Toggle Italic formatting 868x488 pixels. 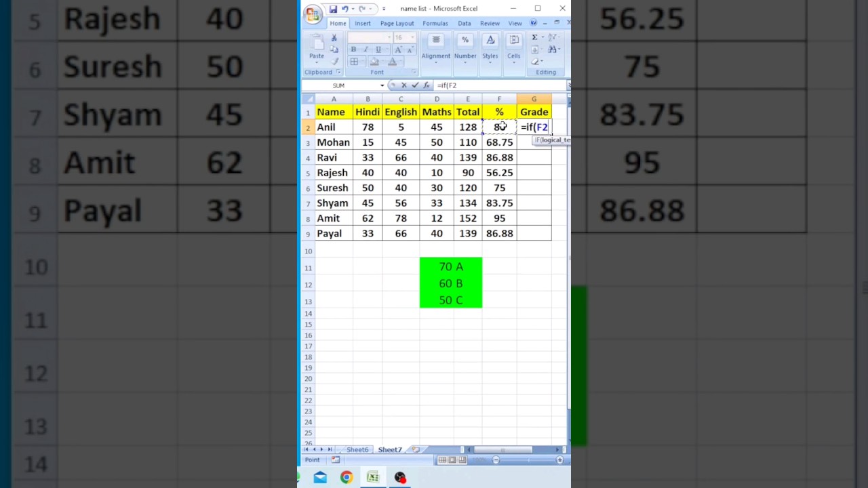(366, 49)
